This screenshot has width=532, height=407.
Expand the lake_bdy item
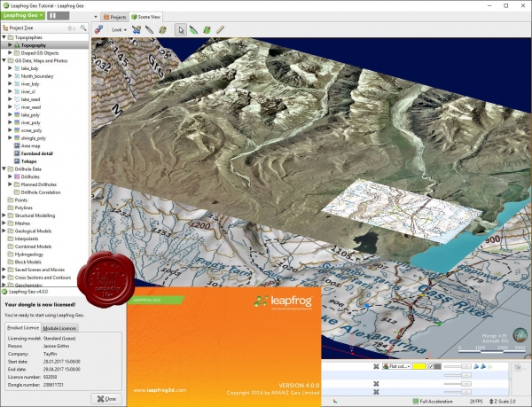(10, 68)
